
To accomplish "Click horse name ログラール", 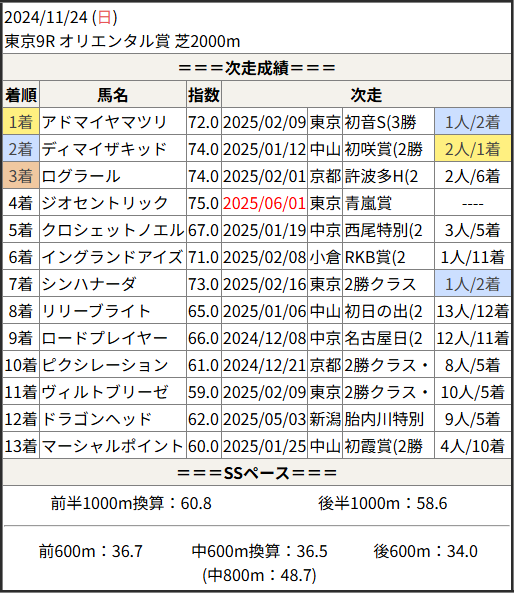I will pos(81,176).
